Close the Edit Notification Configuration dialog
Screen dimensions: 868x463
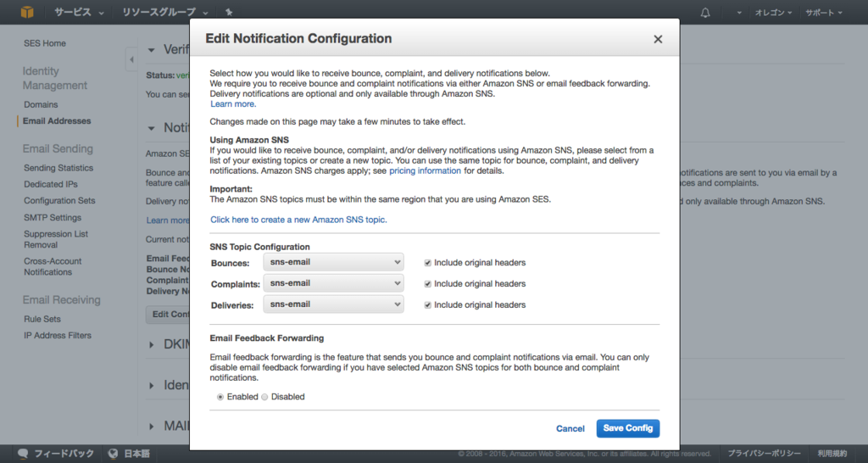click(658, 39)
